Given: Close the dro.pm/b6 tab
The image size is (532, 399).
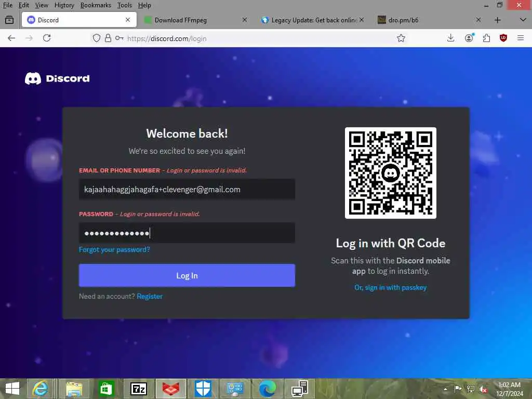Looking at the screenshot, I should 478,20.
